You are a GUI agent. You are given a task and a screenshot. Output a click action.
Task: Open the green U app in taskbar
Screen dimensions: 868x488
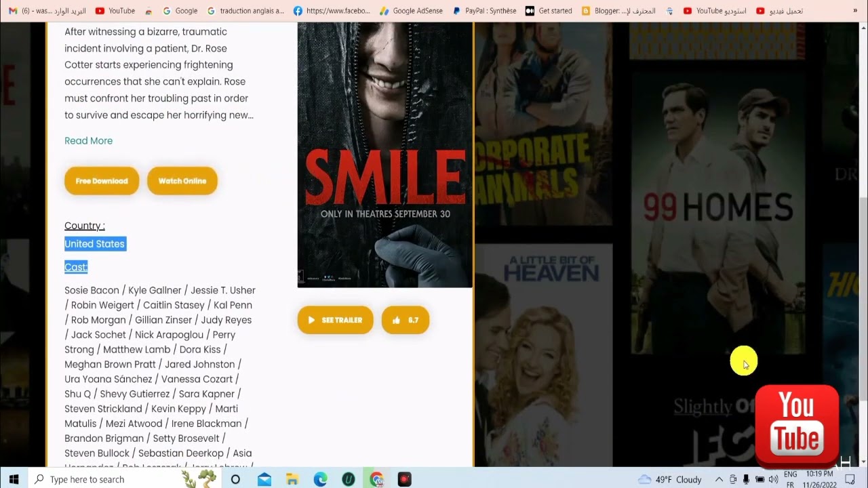pyautogui.click(x=349, y=479)
